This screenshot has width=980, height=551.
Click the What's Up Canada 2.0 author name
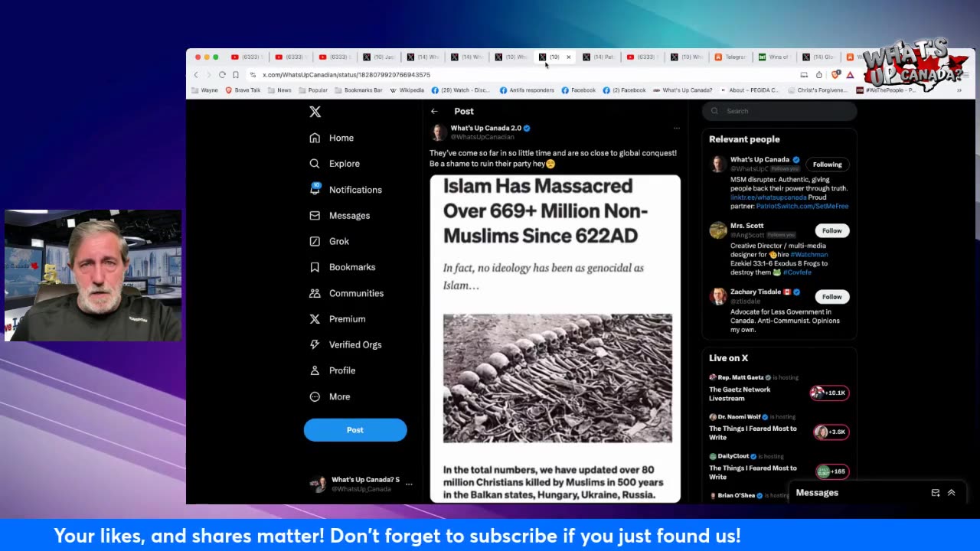(x=485, y=129)
